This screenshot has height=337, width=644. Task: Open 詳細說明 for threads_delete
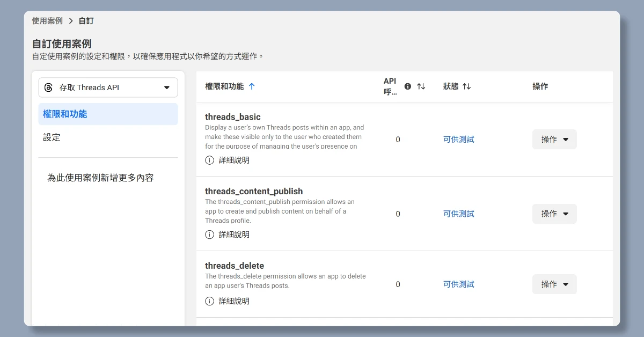point(234,301)
